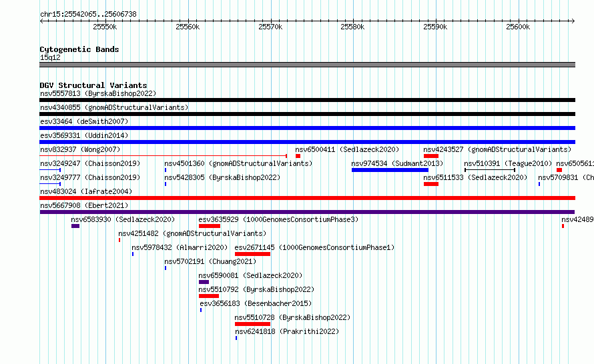The image size is (594, 364).
Task: Click nsv5978432 (Almarri2020) label
Action: (x=180, y=247)
